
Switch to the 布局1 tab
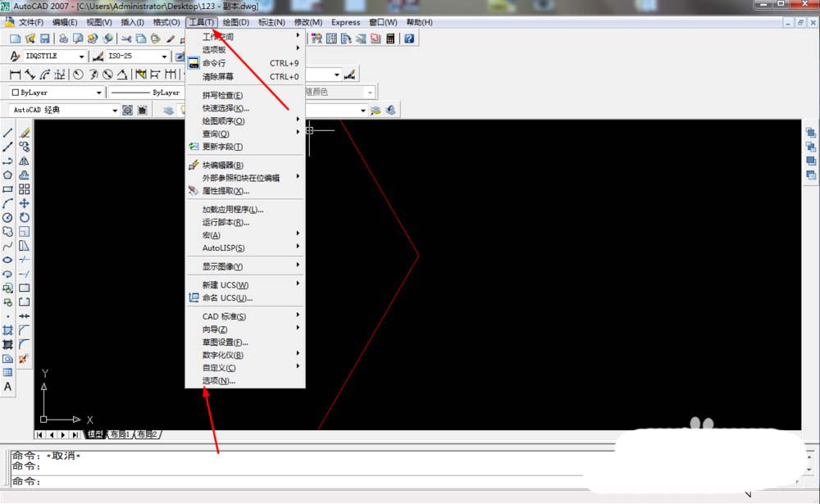(120, 434)
